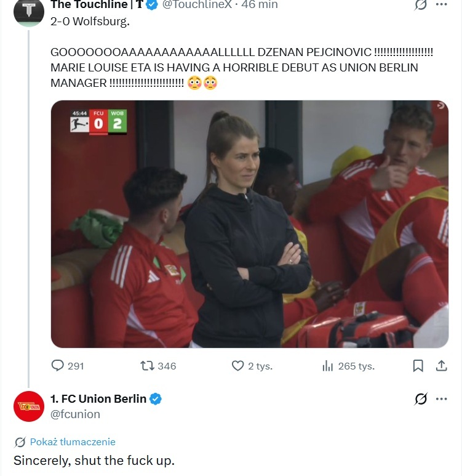
Task: View analytics icon showing 265 tys.
Action: [x=328, y=366]
